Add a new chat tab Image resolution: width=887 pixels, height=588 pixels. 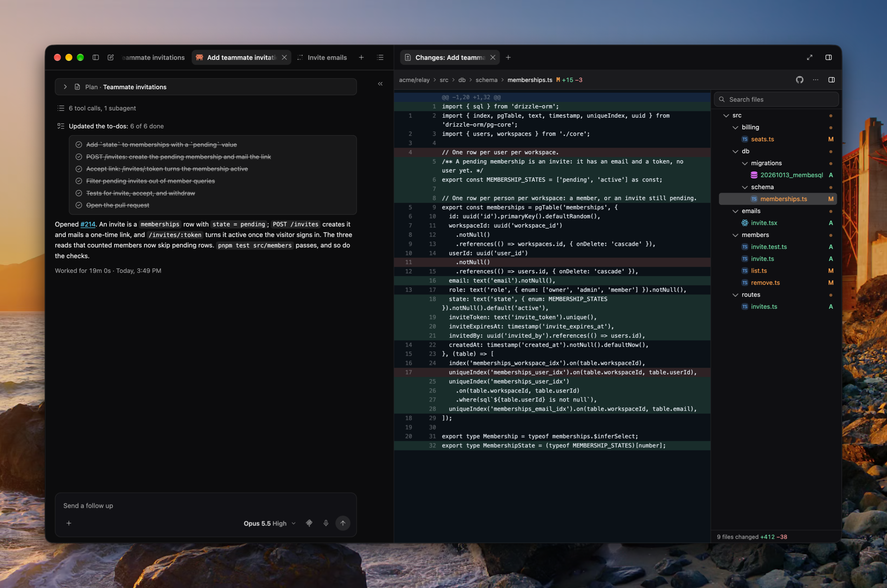(361, 57)
